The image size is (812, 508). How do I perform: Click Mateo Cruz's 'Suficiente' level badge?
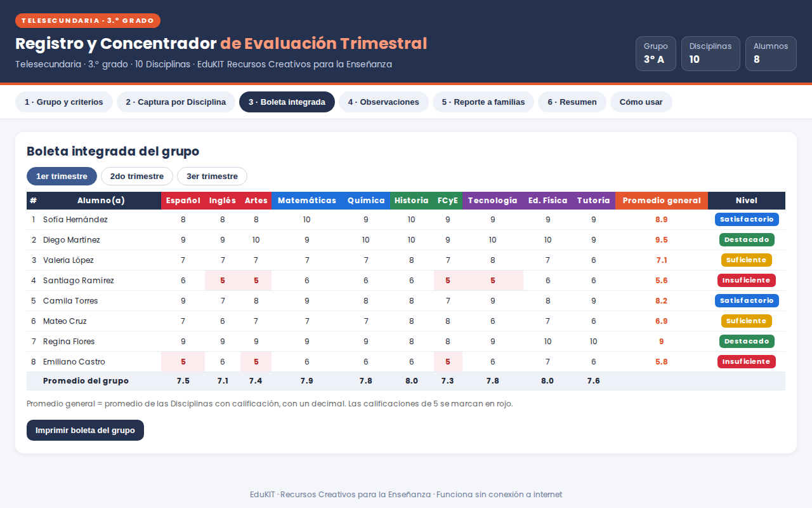click(x=747, y=321)
